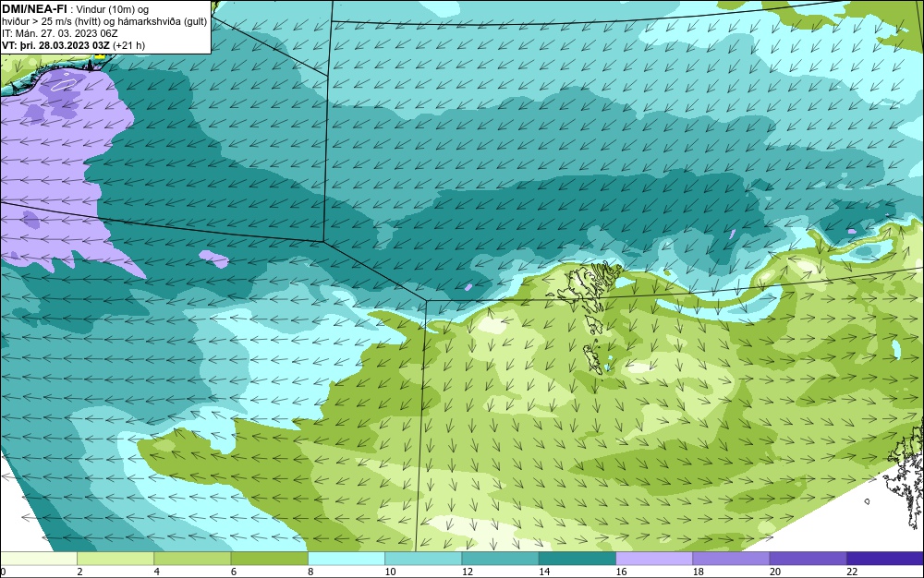Image resolution: width=924 pixels, height=578 pixels.
Task: Click the 20–22 m/s violet legend swatch
Action: point(808,559)
